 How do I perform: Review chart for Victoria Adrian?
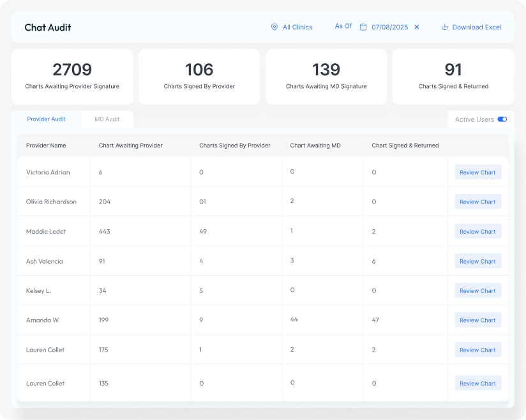pyautogui.click(x=477, y=172)
